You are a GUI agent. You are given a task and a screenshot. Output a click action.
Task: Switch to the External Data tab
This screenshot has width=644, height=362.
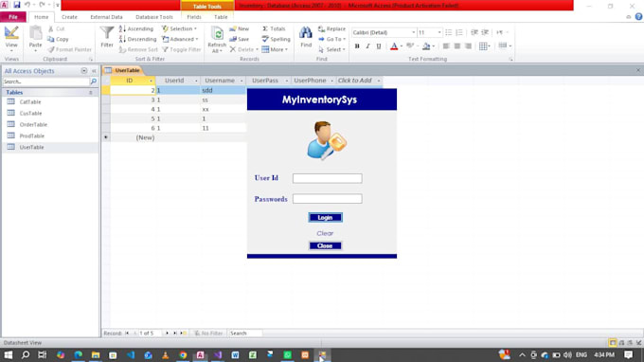(x=106, y=17)
